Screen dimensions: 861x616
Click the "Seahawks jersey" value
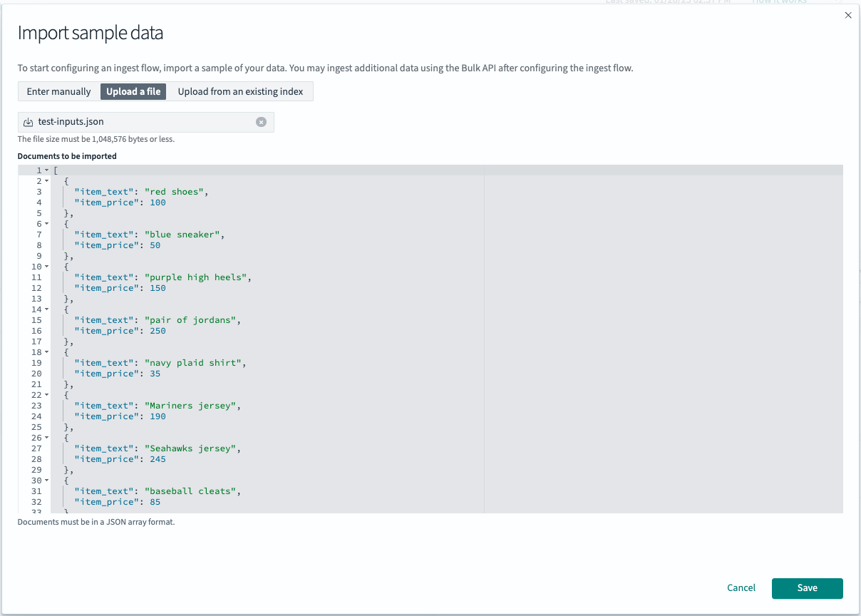point(190,448)
